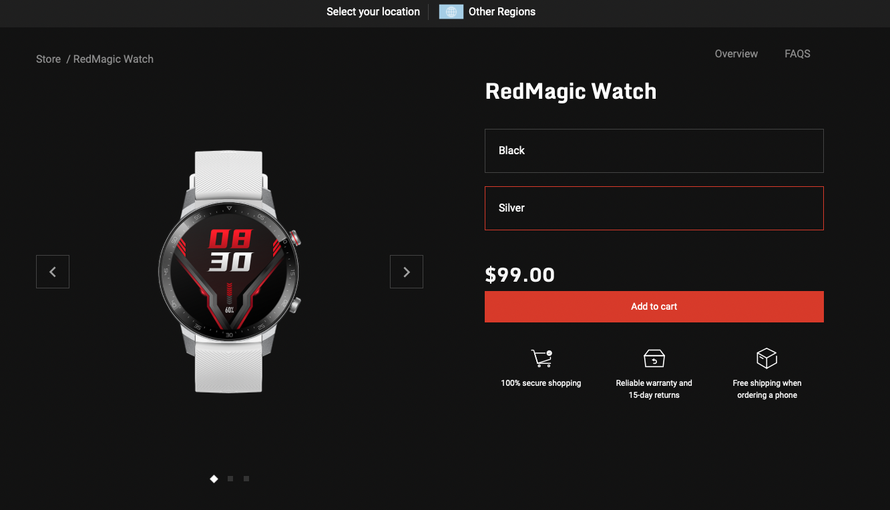Image resolution: width=890 pixels, height=510 pixels.
Task: Add the watch to cart
Action: (x=654, y=306)
